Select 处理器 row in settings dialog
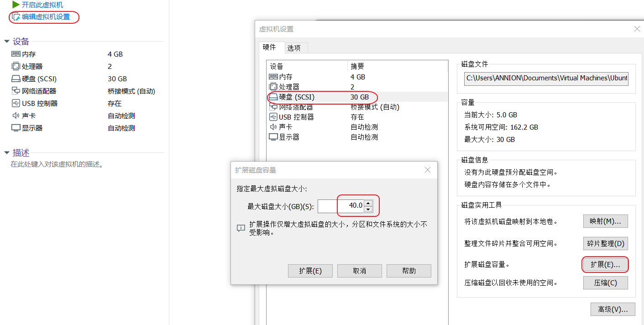Viewport: 644px width, 325px height. point(356,87)
